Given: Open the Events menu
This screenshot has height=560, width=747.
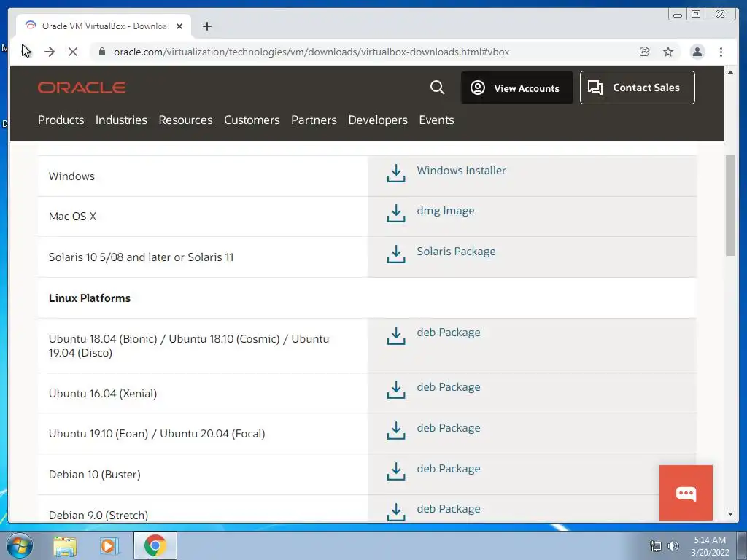Looking at the screenshot, I should coord(436,120).
